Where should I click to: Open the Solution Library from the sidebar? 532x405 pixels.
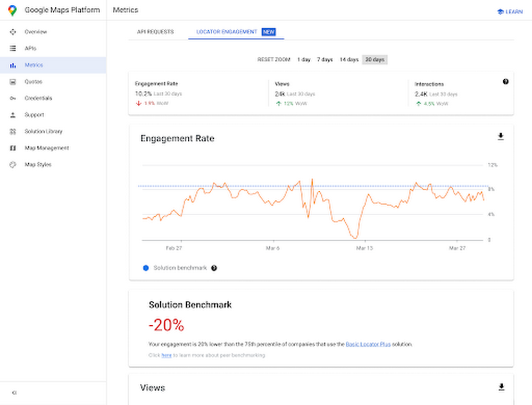pos(13,131)
